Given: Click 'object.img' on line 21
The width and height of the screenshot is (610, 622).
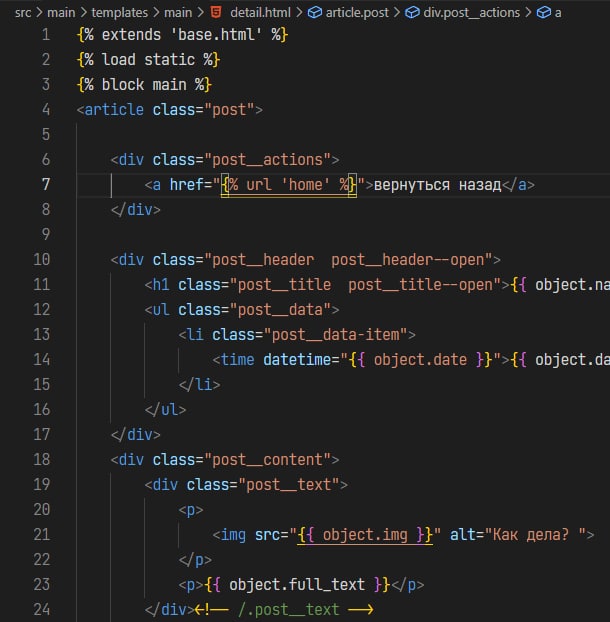Looking at the screenshot, I should 365,535.
